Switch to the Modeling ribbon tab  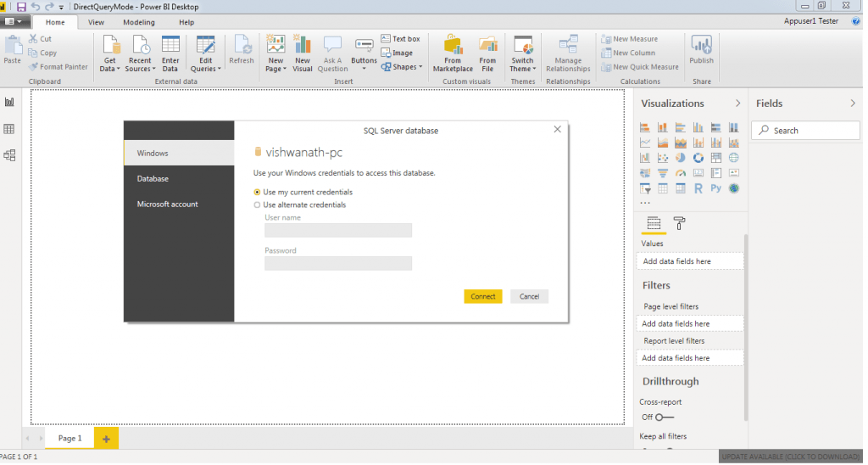pyautogui.click(x=139, y=22)
